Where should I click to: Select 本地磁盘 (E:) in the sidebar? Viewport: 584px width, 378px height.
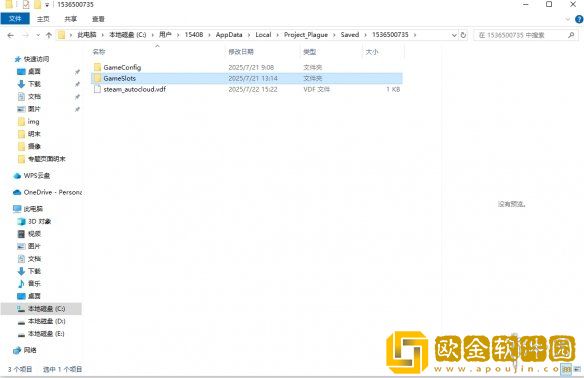coord(46,334)
